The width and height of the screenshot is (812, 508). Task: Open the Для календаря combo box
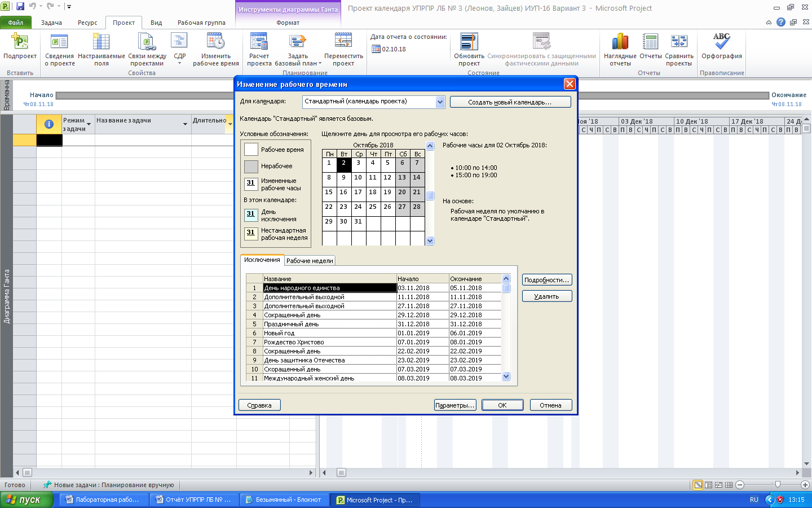pos(374,102)
